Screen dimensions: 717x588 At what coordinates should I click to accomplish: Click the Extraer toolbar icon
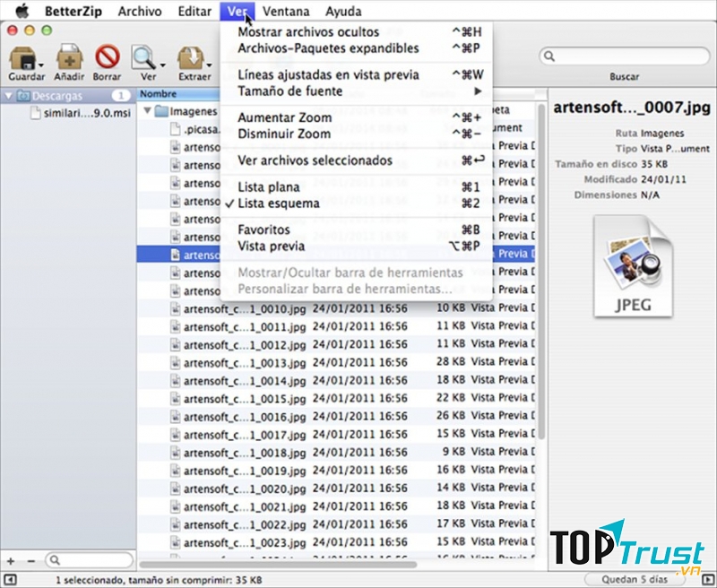click(191, 57)
